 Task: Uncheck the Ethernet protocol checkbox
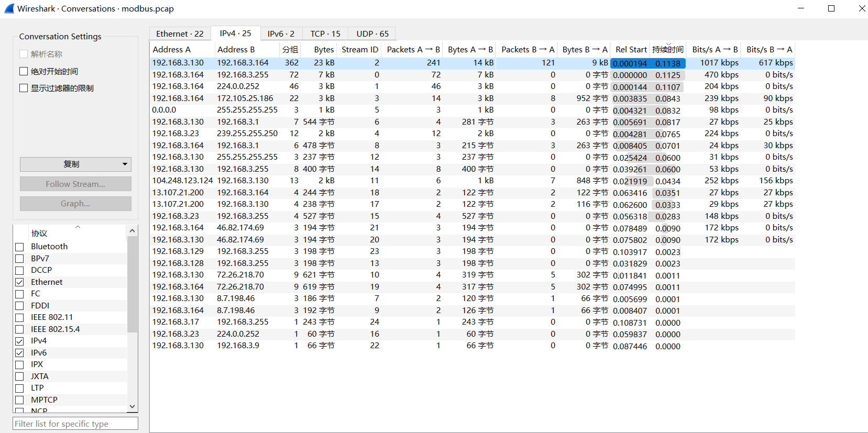point(19,282)
